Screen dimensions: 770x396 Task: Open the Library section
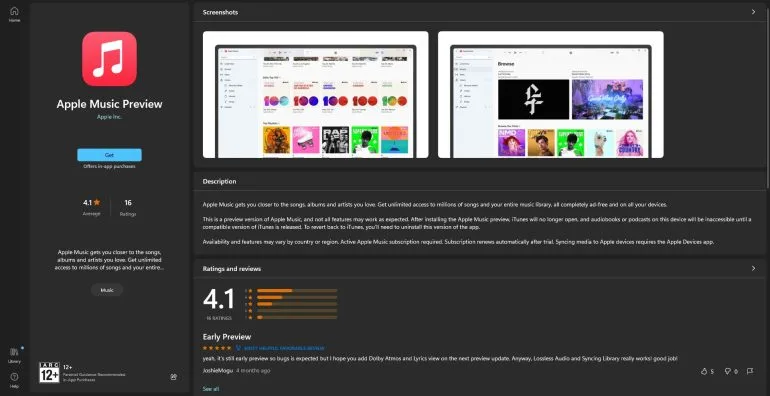pyautogui.click(x=14, y=355)
